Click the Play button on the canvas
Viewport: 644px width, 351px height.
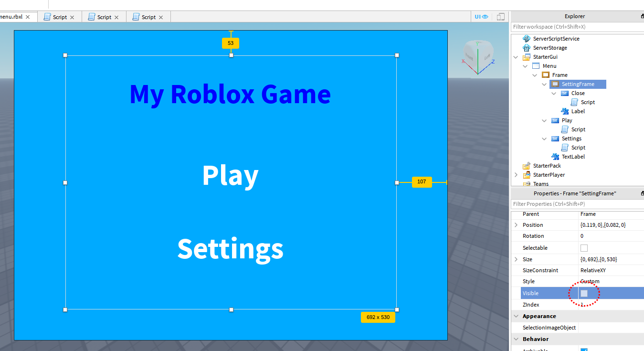(x=230, y=176)
